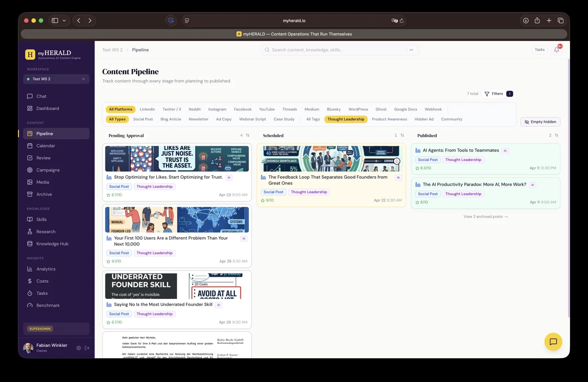Toggle Safari sidebar
This screenshot has height=382, width=588.
click(55, 21)
